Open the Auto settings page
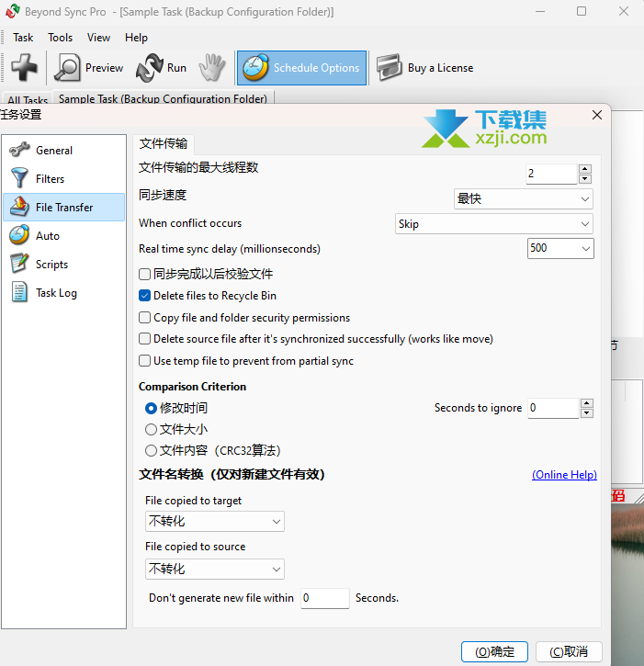Screen dimensions: 644x666 pos(64,235)
